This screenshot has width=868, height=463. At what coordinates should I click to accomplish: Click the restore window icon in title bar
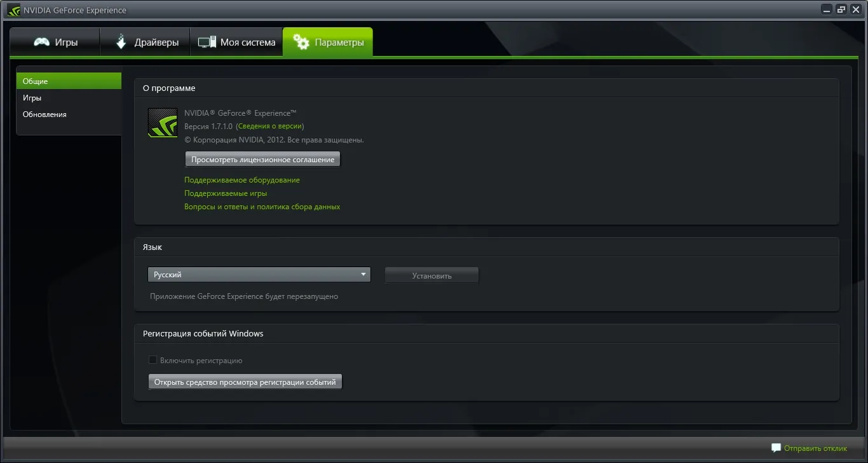click(841, 10)
